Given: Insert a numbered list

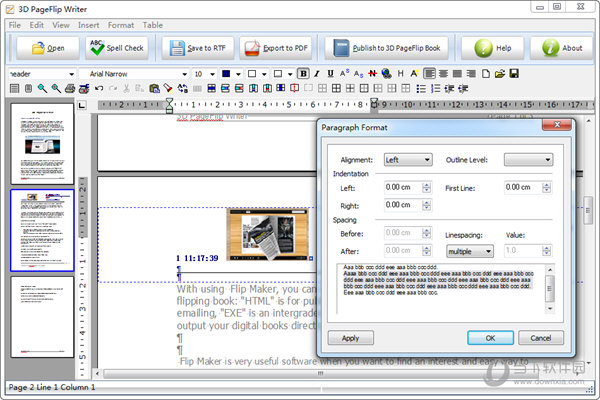Looking at the screenshot, I should coord(435,89).
